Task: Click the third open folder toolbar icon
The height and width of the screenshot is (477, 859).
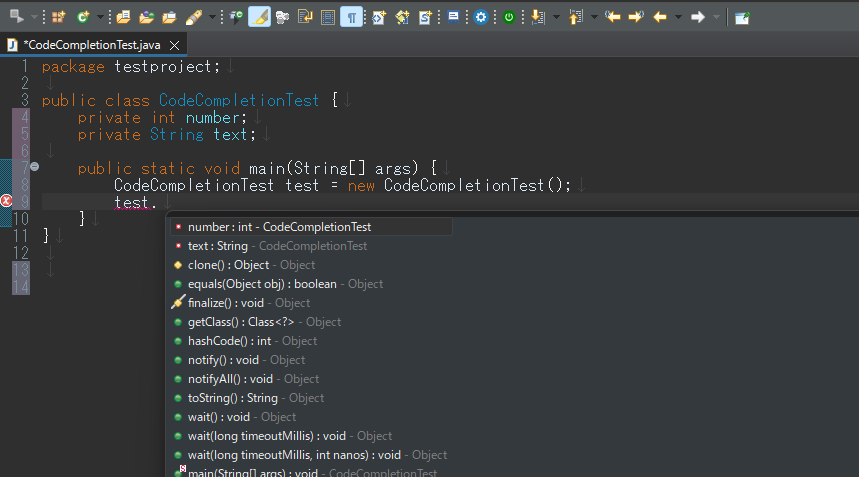Action: coord(169,18)
